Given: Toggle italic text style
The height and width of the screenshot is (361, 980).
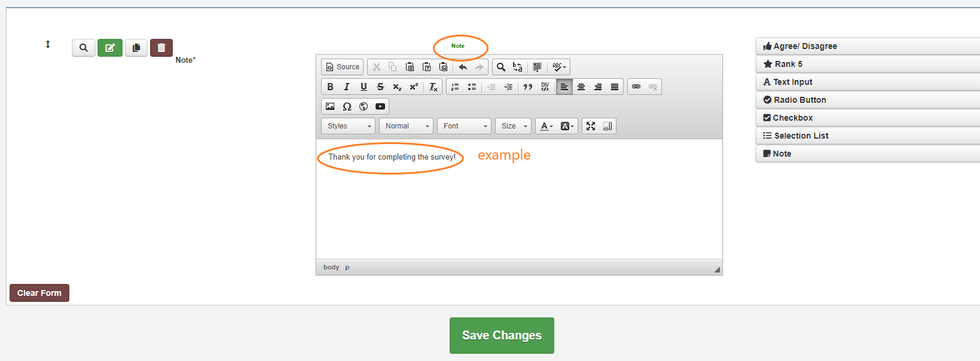Looking at the screenshot, I should point(347,87).
